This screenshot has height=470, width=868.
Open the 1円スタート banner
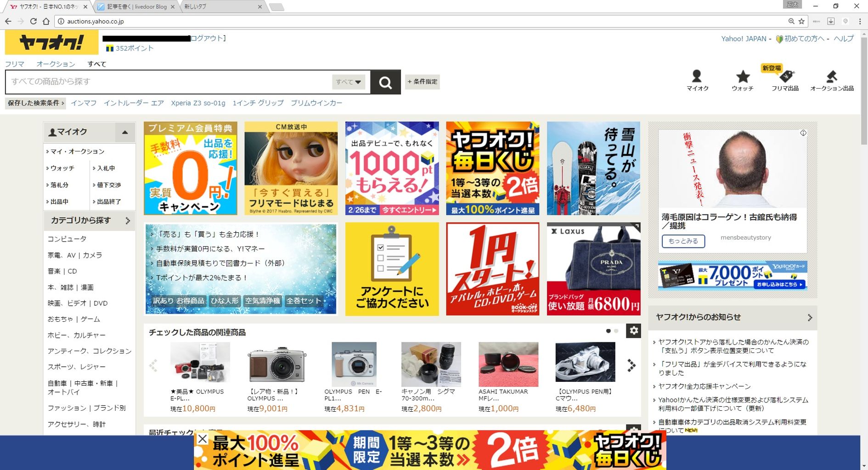pos(493,269)
